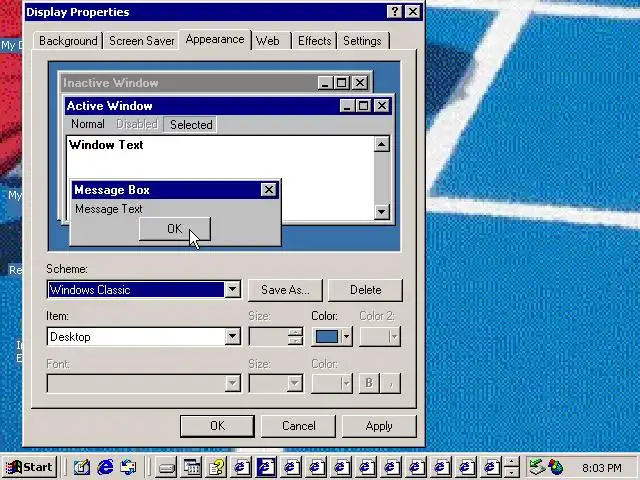This screenshot has width=640, height=480.
Task: Go to the Web tab
Action: [x=268, y=41]
